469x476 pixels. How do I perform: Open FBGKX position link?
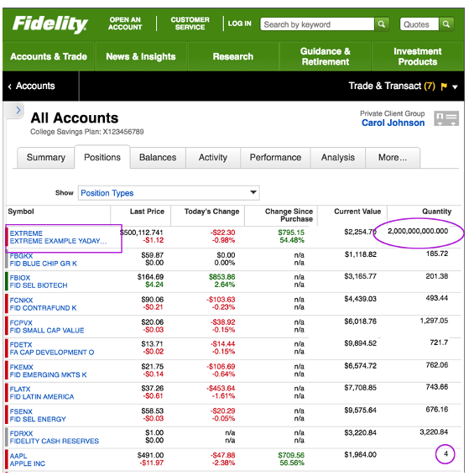pyautogui.click(x=21, y=256)
